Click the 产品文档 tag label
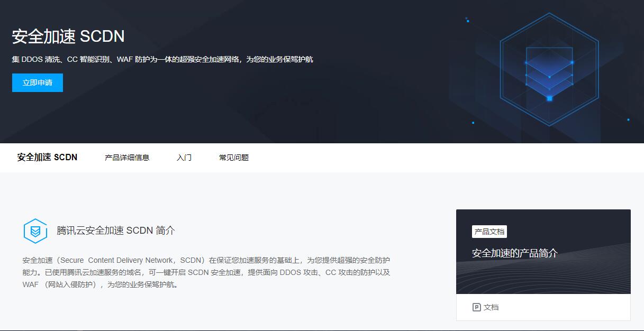 [489, 232]
